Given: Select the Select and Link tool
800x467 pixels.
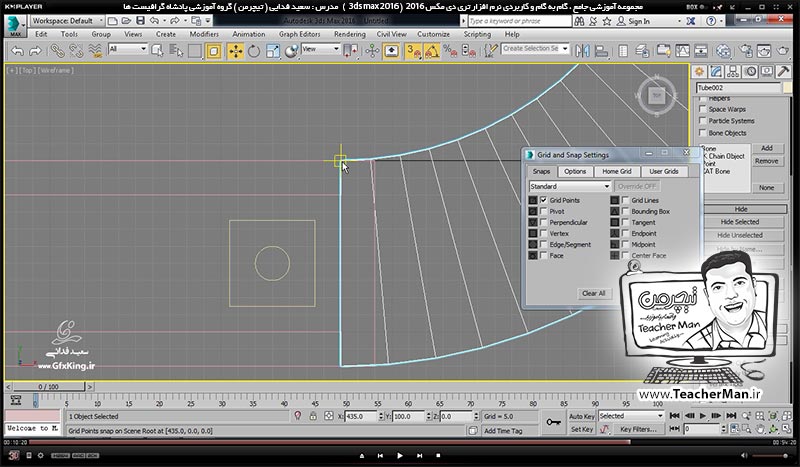Looking at the screenshot, I should point(57,51).
